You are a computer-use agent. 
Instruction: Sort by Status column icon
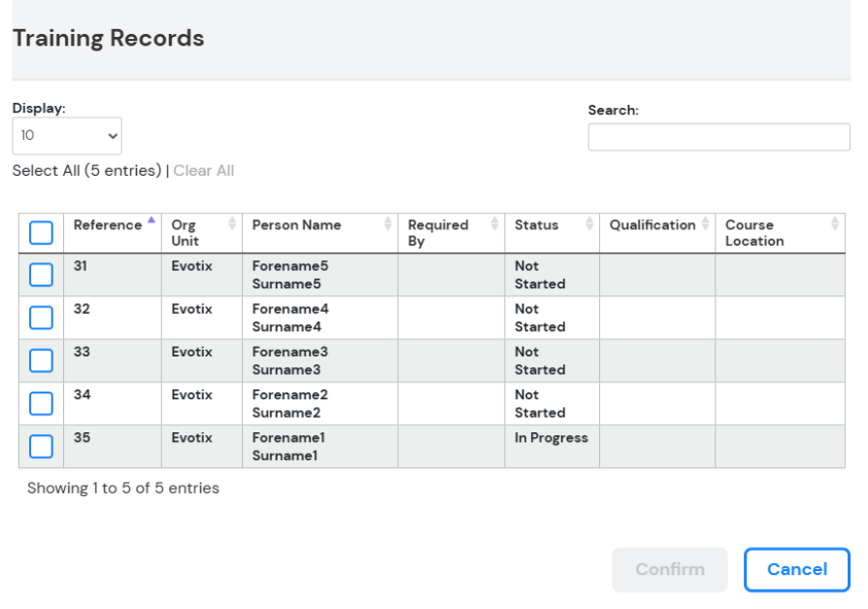pos(589,224)
